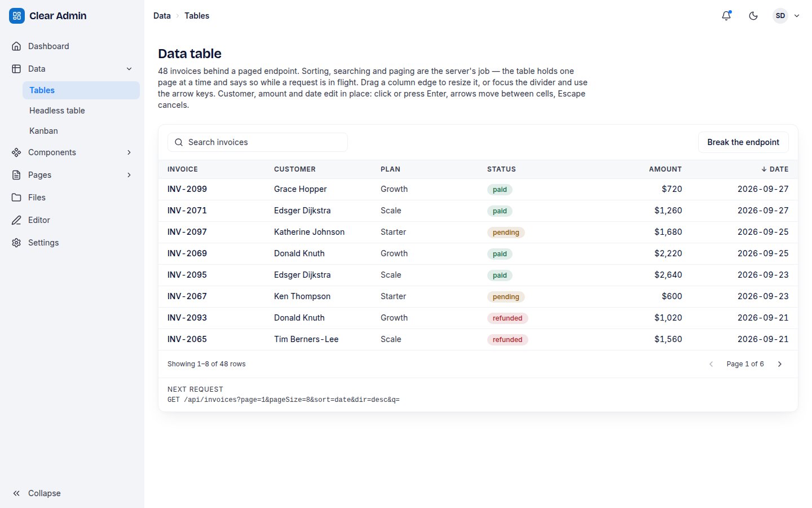Viewport: 812px width, 508px height.
Task: Click invoice number INV-2065
Action: point(187,339)
